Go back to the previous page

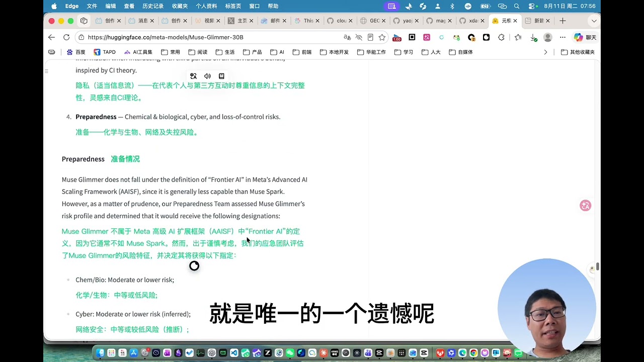coord(51,37)
